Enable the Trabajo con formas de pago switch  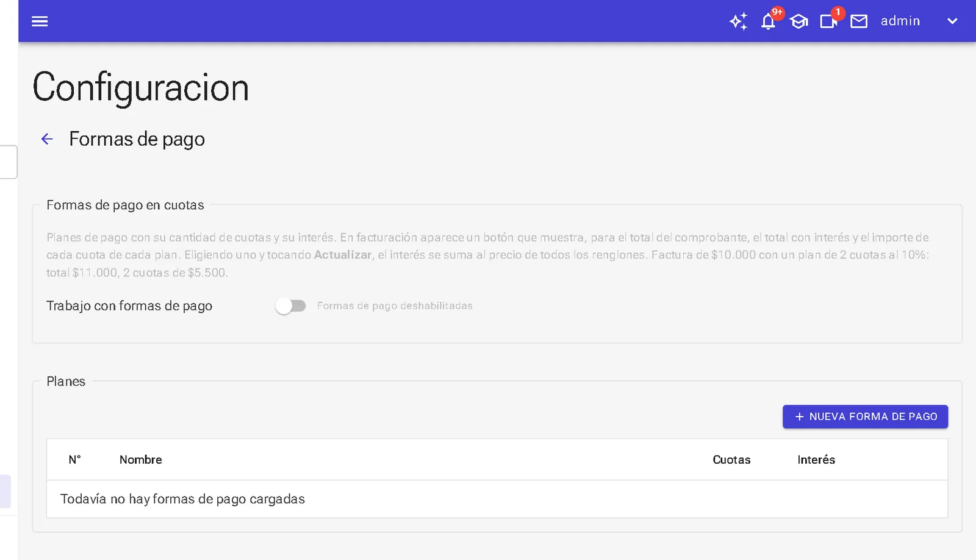tap(290, 306)
